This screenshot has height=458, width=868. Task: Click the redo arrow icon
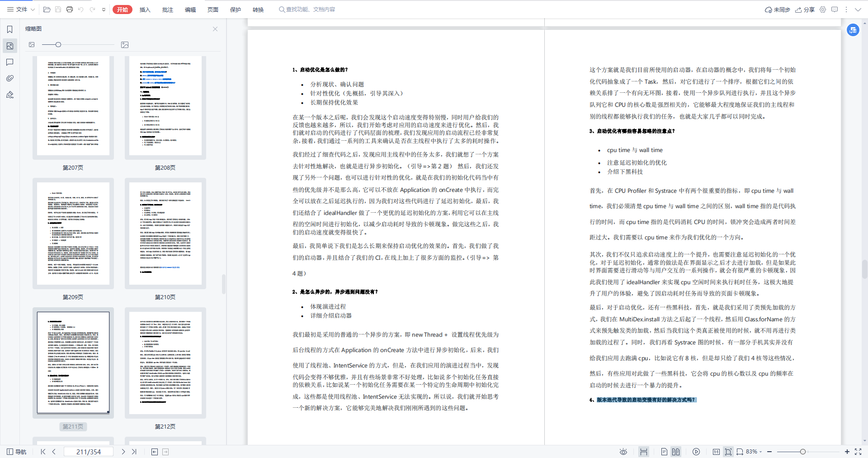[92, 10]
